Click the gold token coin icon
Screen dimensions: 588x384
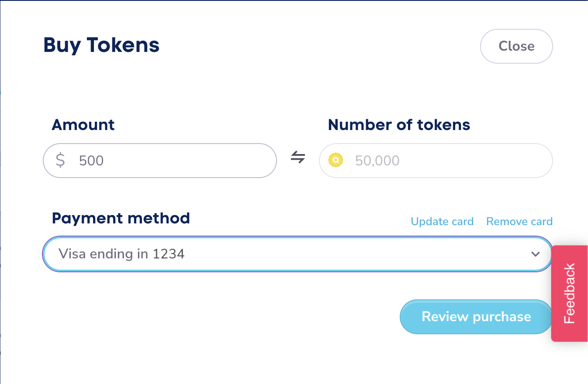336,161
